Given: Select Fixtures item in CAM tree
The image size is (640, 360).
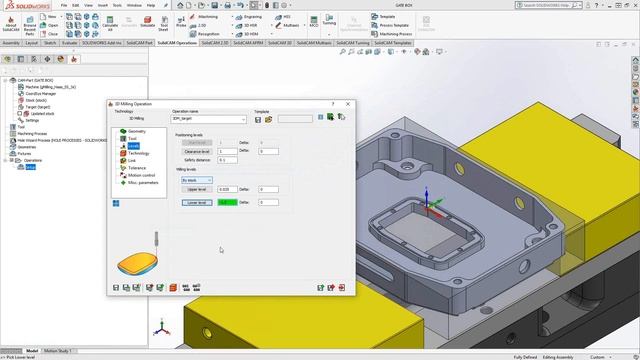Looking at the screenshot, I should pyautogui.click(x=24, y=153).
